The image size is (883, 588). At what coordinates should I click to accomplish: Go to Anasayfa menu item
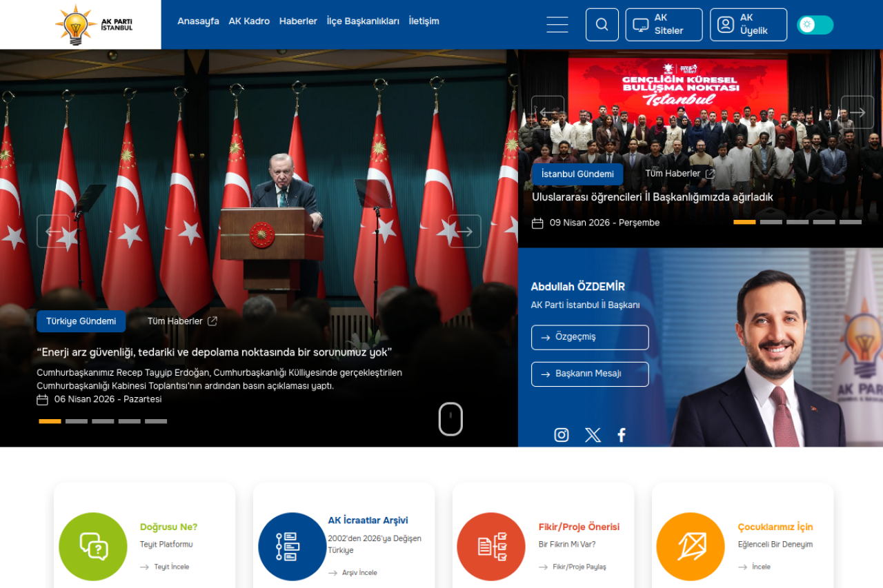(198, 21)
